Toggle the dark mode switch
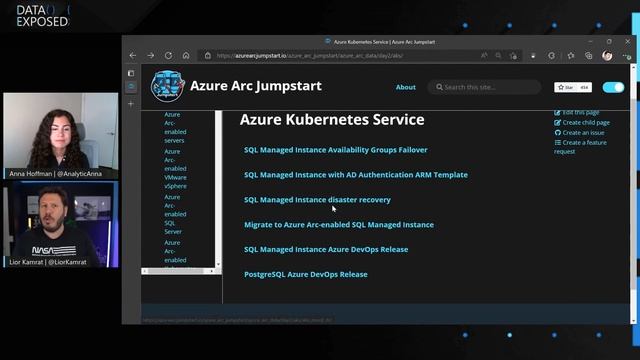 613,87
